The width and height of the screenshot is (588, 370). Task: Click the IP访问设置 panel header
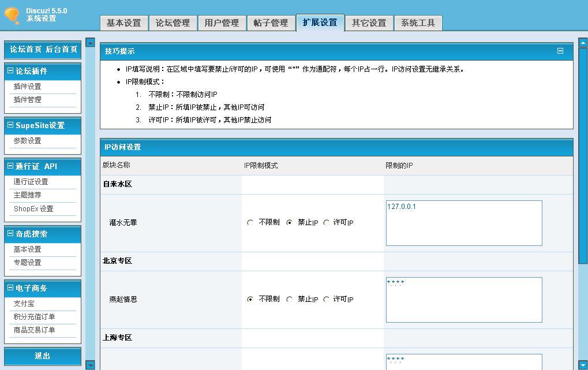[x=337, y=147]
